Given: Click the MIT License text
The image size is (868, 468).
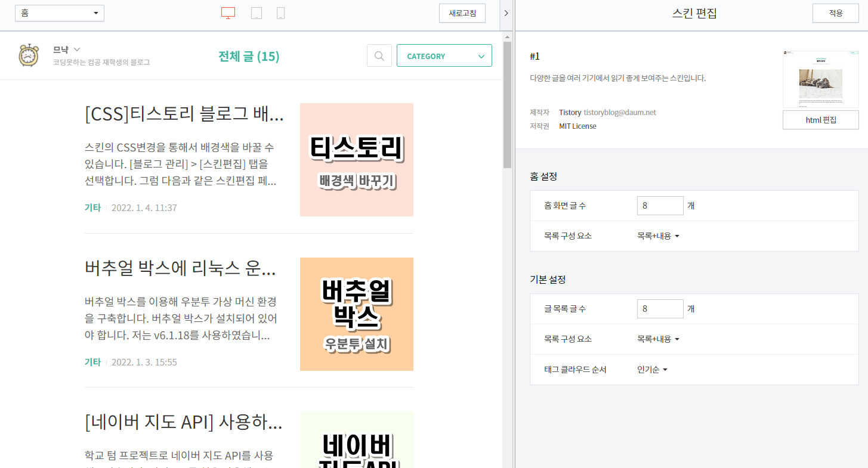Looking at the screenshot, I should coord(577,126).
